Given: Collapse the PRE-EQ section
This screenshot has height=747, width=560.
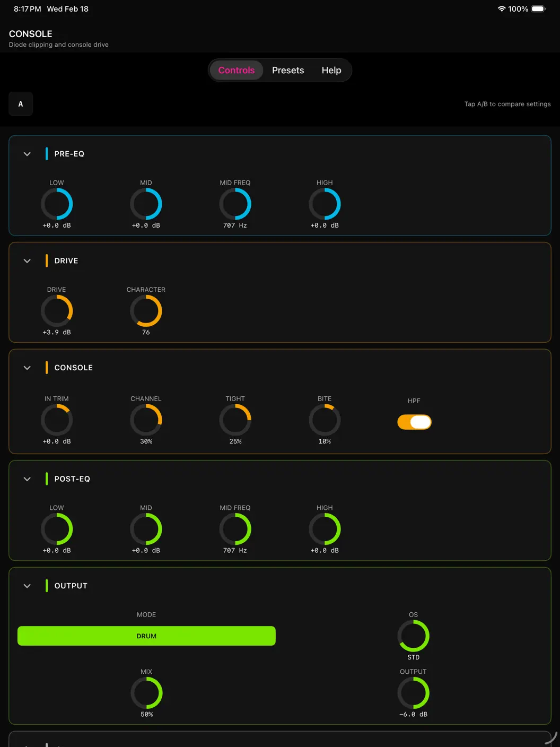Looking at the screenshot, I should coord(27,154).
